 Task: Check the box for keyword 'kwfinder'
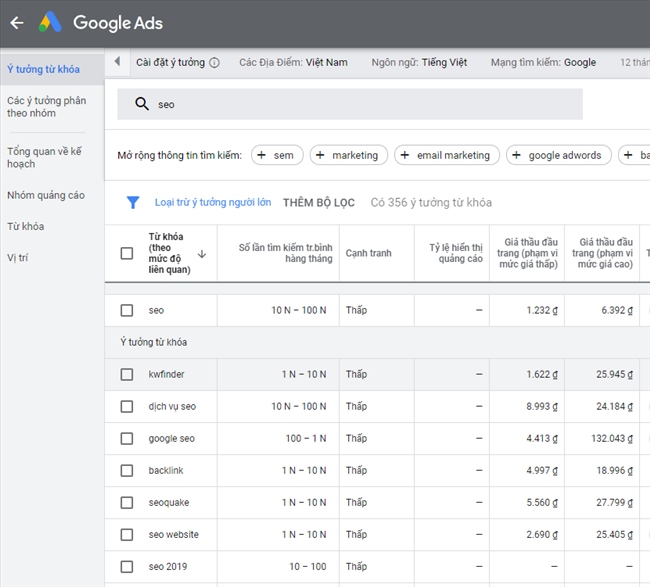127,374
